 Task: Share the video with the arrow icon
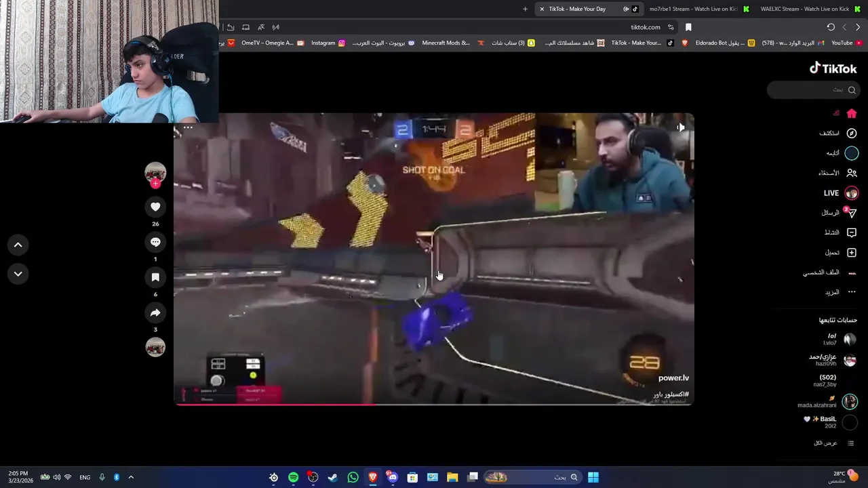155,312
